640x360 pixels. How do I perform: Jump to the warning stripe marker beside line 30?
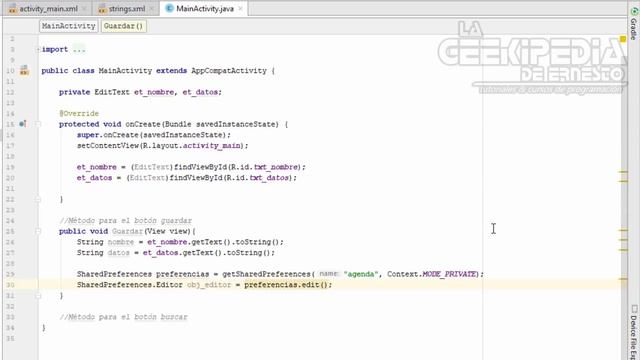(x=623, y=279)
